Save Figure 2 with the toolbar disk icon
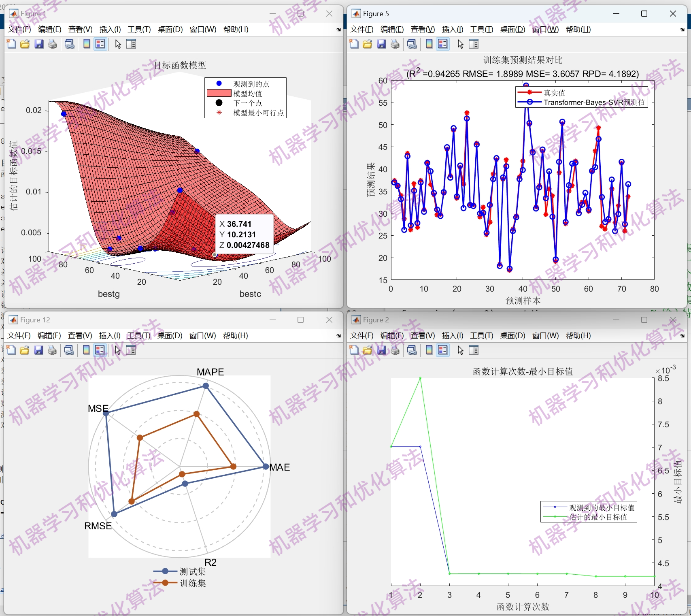691x616 pixels. 381,350
